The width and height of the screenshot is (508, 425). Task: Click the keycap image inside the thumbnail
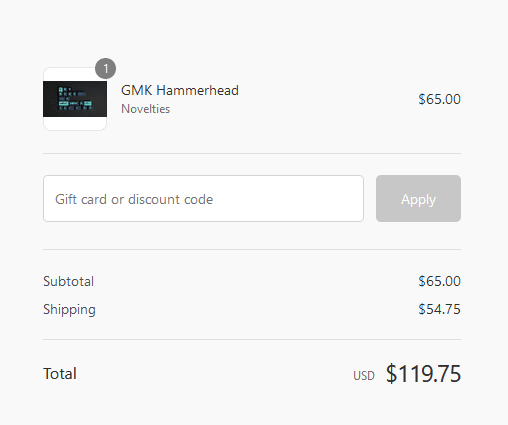click(x=75, y=99)
